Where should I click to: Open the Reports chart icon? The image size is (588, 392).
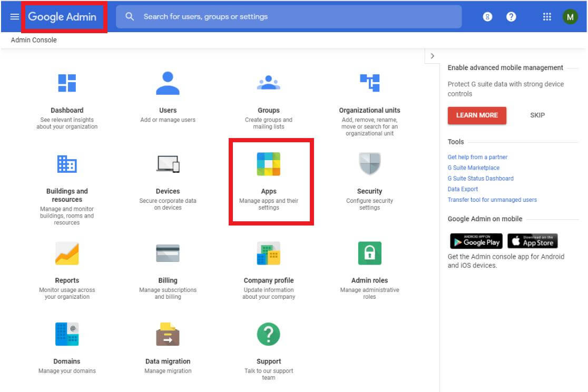(67, 253)
